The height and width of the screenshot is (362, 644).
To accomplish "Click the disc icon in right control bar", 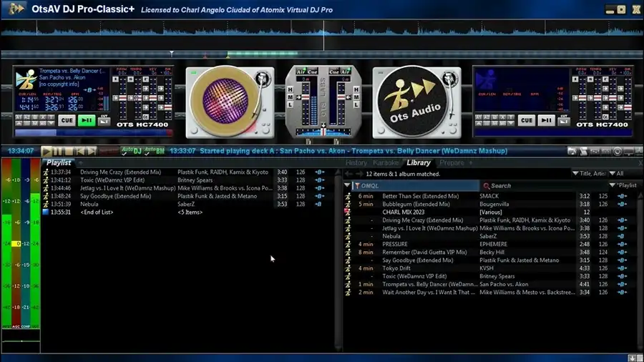I will click(618, 152).
